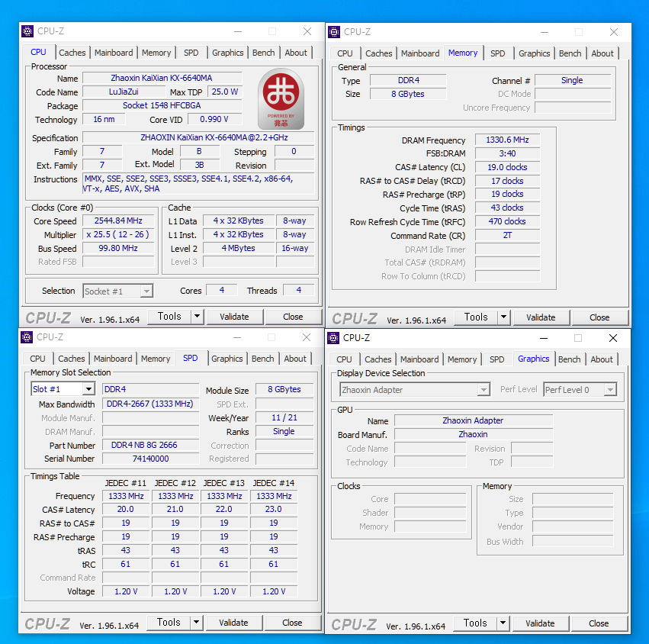
Task: Click Channel # value Single
Action: pos(573,80)
